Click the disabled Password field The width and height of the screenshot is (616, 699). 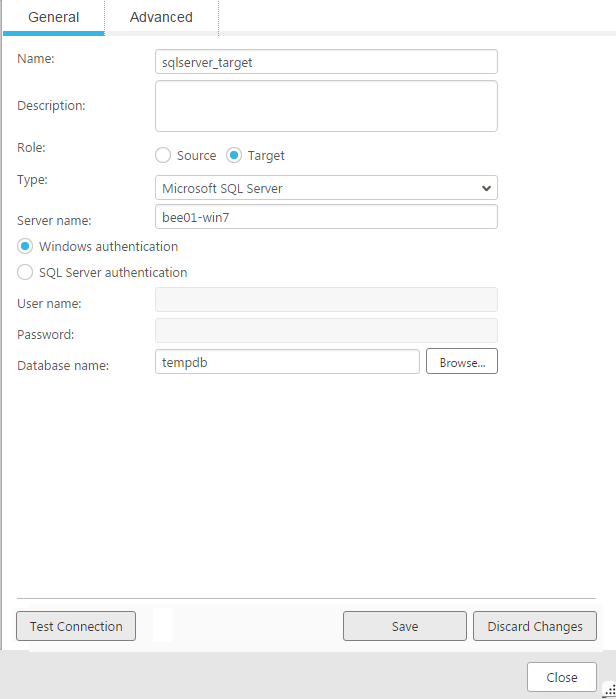click(x=326, y=330)
